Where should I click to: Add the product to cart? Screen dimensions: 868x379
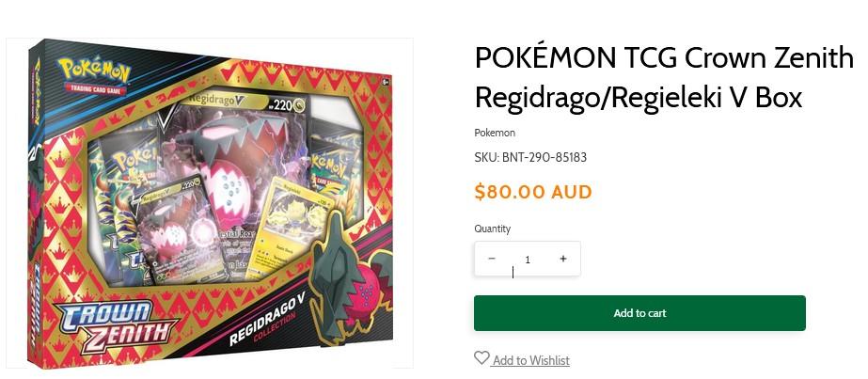click(639, 313)
